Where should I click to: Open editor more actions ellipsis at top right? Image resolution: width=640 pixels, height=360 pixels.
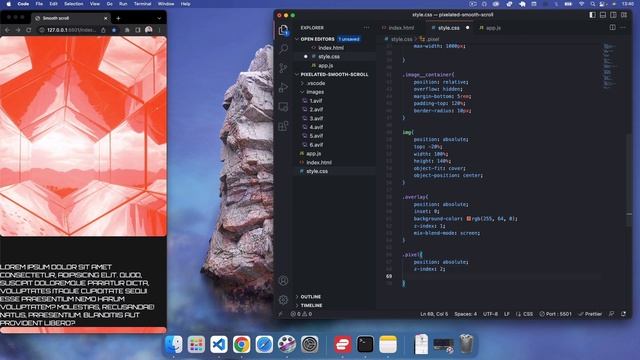tap(623, 28)
